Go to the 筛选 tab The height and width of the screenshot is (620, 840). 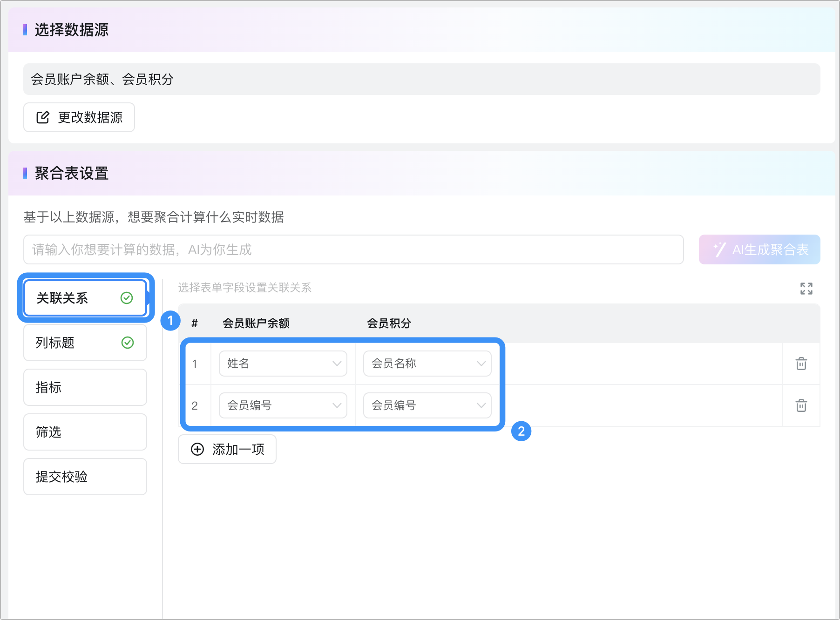pyautogui.click(x=85, y=432)
